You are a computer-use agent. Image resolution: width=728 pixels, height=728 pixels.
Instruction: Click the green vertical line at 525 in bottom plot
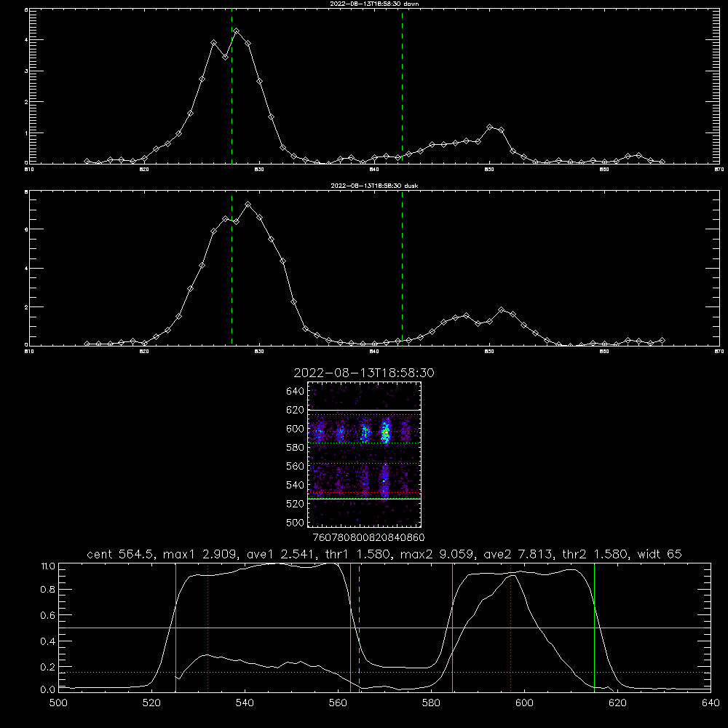point(175,627)
